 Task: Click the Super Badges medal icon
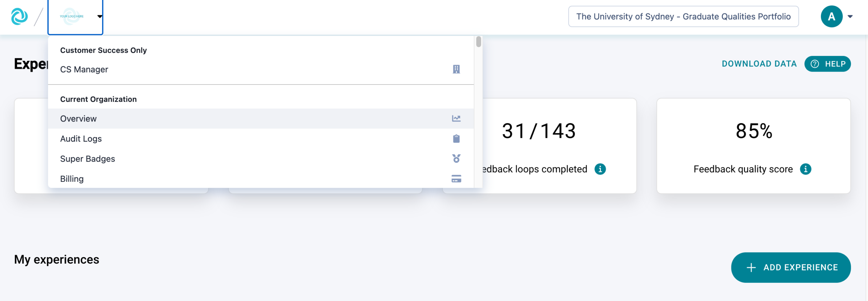[456, 158]
